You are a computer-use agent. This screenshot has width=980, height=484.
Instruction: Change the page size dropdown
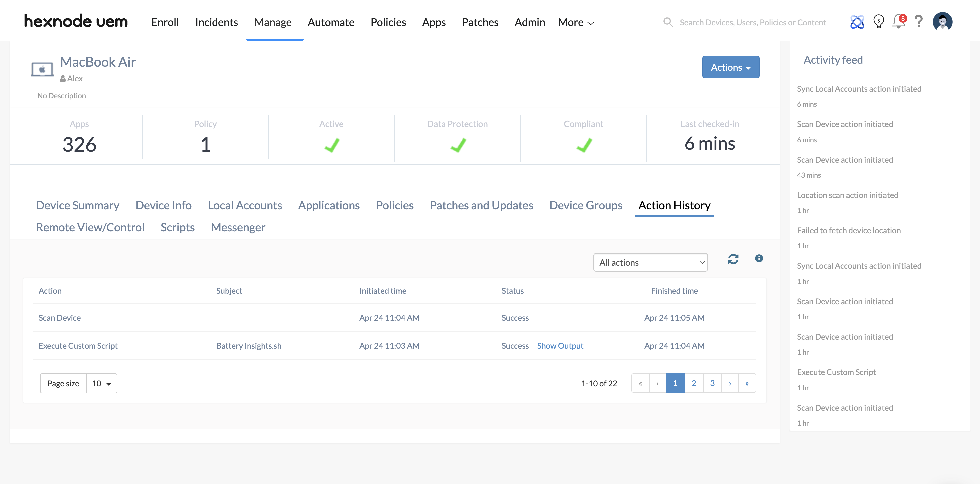click(x=101, y=384)
